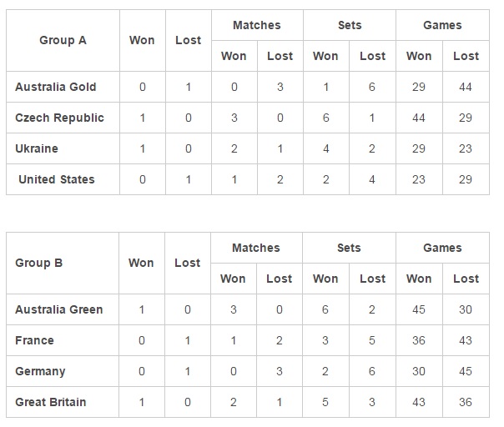Viewport: 504px width, 427px height.
Task: Click the Matches header in Group A table
Action: tap(256, 25)
